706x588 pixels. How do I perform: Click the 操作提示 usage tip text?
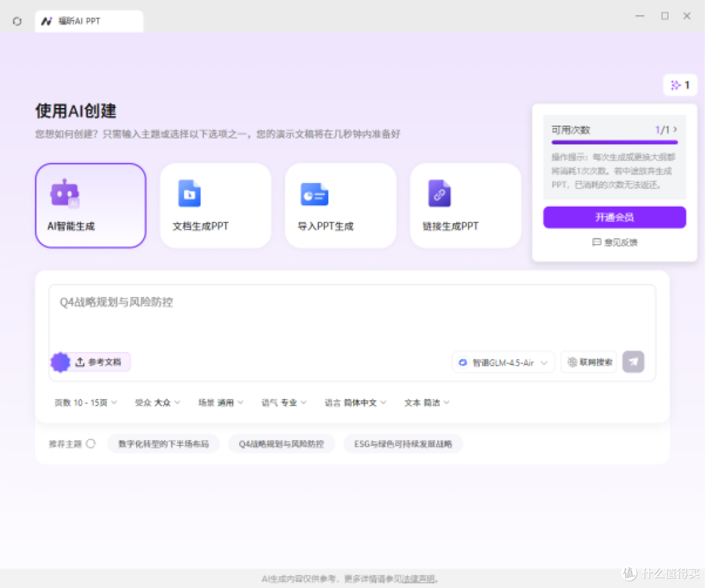click(614, 171)
